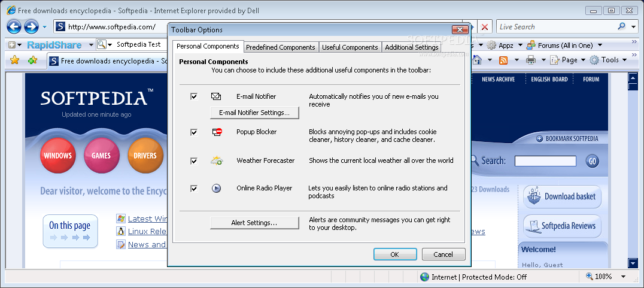Click the orange DRIVERS category ball
This screenshot has height=288, width=644.
click(145, 155)
